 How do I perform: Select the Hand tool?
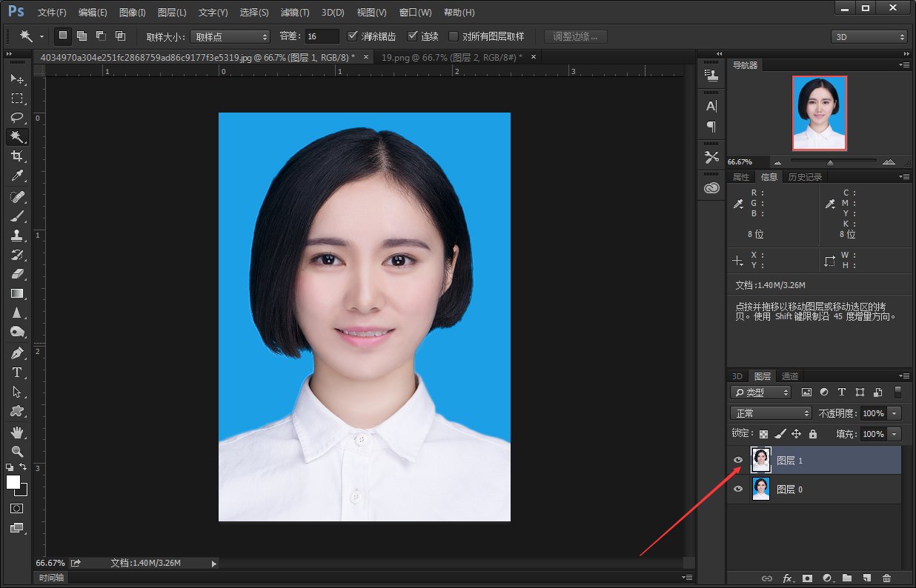point(16,432)
